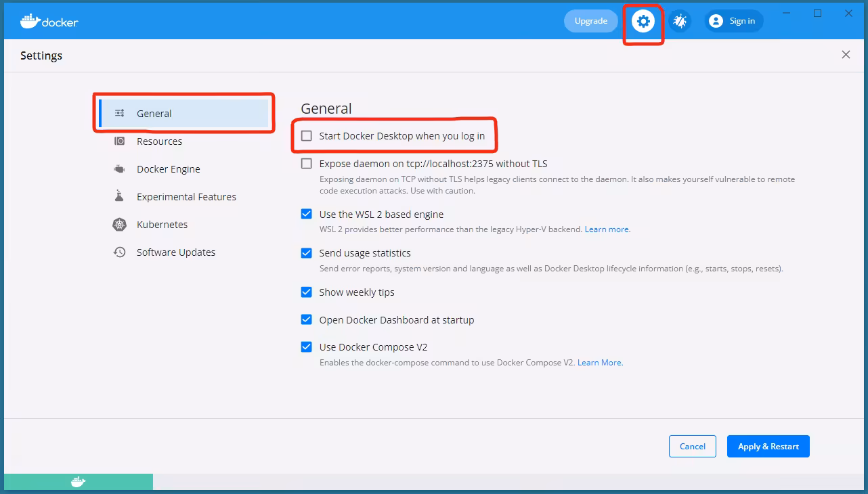Screen dimensions: 868x494
Task: Click the Resources disk icon in sidebar
Action: click(x=120, y=141)
